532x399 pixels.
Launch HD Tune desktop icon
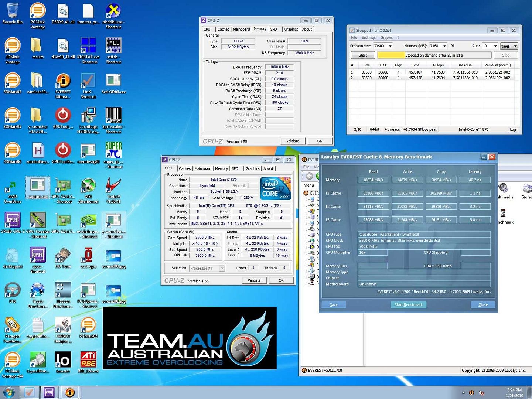tap(63, 258)
